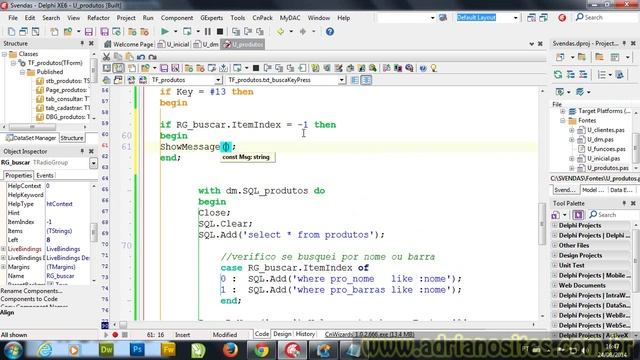This screenshot has height=360, width=640.
Task: Switch to the Design view tab
Action: [282, 334]
